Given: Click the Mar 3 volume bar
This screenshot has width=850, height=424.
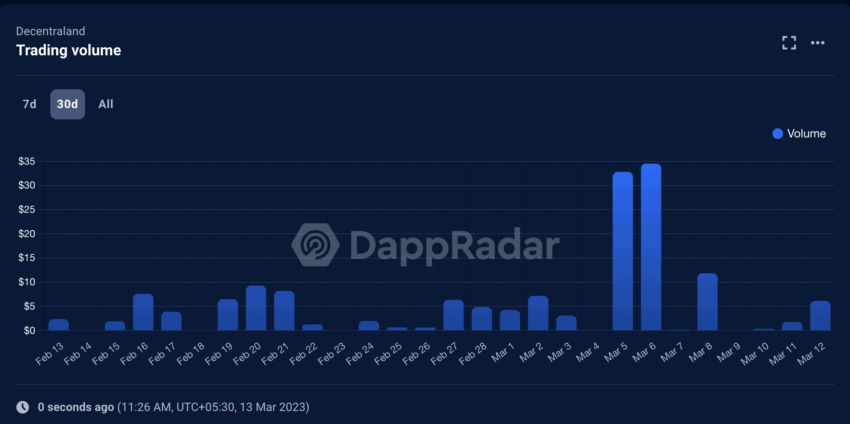Looking at the screenshot, I should tap(566, 323).
